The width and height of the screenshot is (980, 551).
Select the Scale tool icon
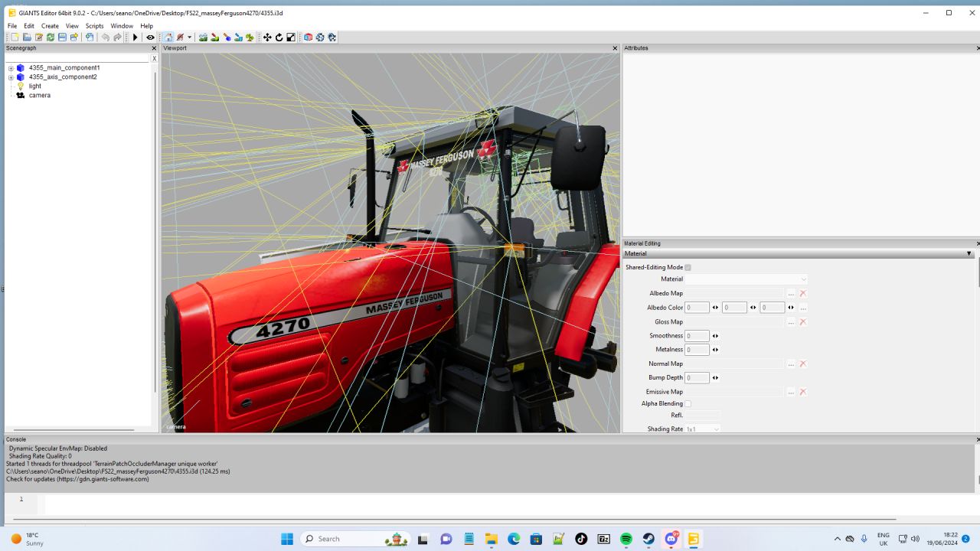[x=291, y=37]
